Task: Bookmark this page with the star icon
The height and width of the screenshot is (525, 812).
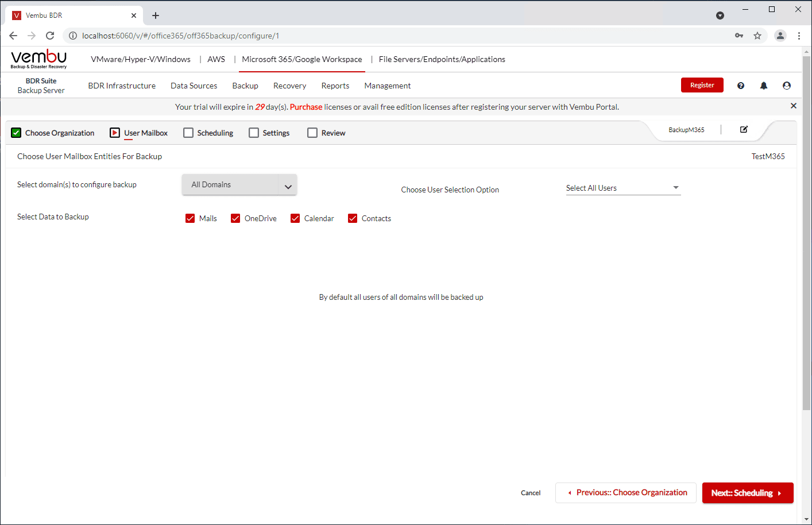Action: pyautogui.click(x=757, y=36)
